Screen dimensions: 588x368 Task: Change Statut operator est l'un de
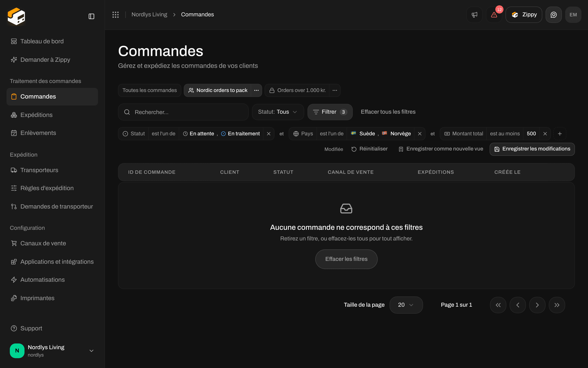(x=164, y=134)
